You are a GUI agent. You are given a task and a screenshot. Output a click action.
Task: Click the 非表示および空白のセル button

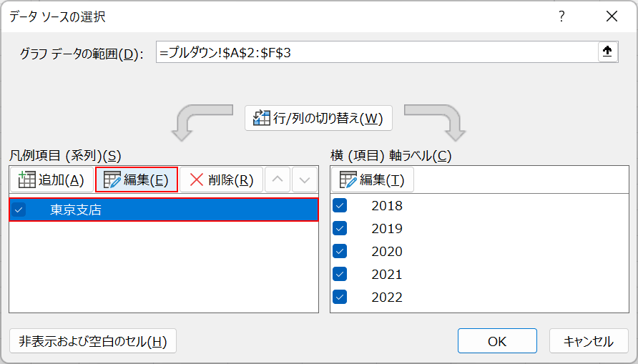click(x=93, y=341)
